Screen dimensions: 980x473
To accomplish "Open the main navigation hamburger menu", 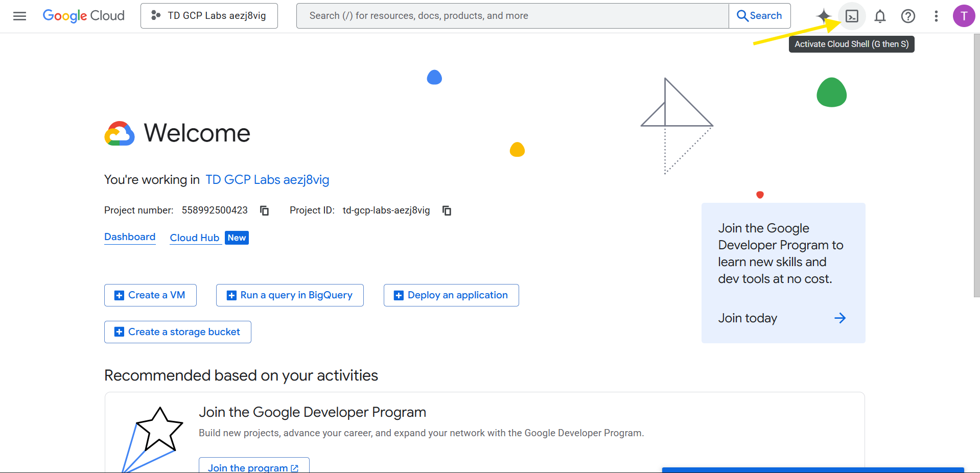I will pos(19,16).
